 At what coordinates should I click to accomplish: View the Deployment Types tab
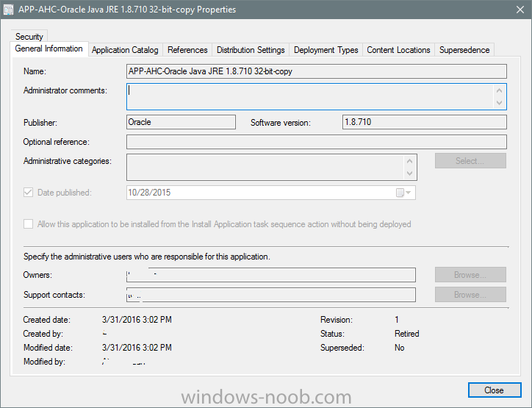[x=326, y=50]
